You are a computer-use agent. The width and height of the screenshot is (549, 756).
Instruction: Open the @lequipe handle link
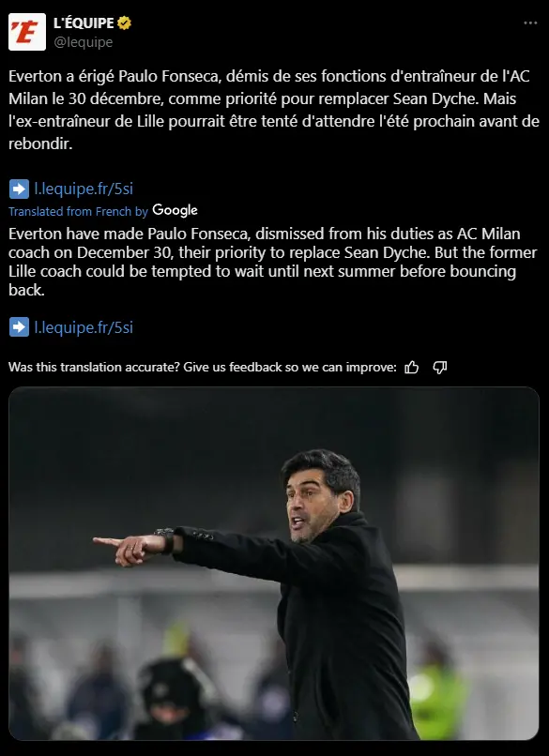[x=83, y=42]
